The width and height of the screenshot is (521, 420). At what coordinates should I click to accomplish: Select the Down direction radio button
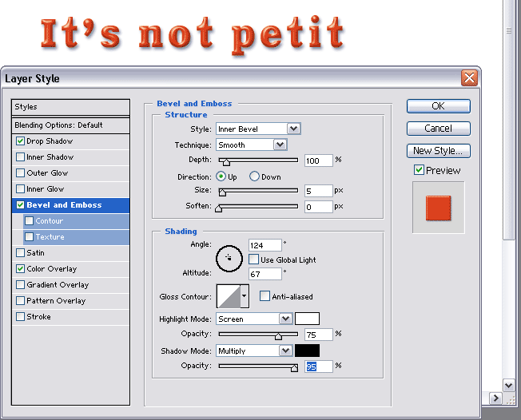point(254,176)
